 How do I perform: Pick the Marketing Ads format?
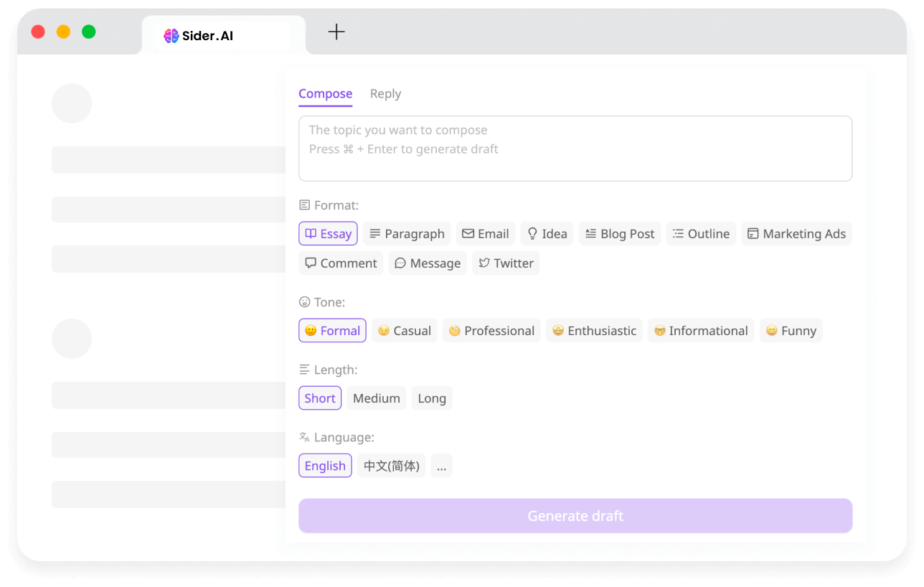[796, 234]
